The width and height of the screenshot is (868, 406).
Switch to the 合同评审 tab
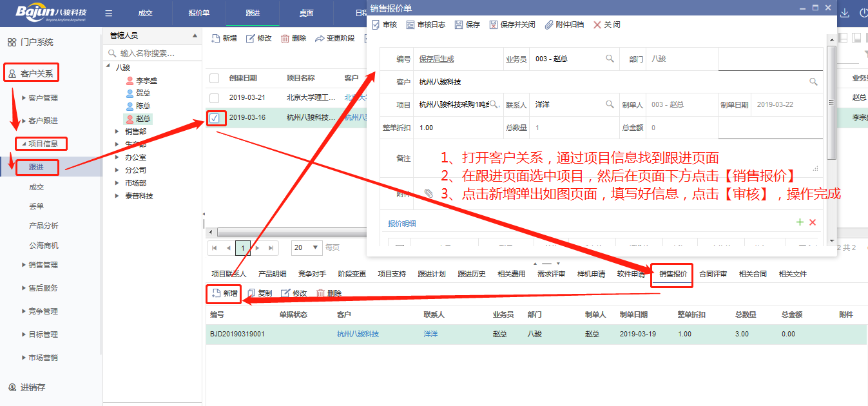click(713, 274)
